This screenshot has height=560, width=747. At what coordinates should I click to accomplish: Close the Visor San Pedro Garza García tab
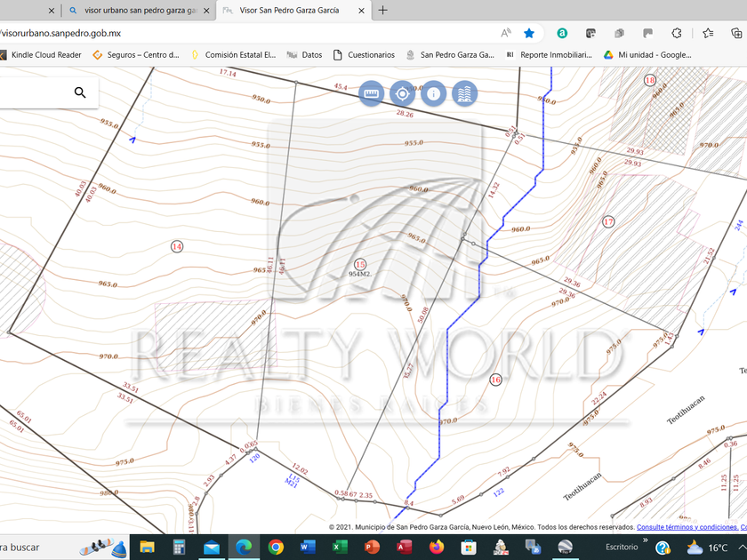[362, 11]
